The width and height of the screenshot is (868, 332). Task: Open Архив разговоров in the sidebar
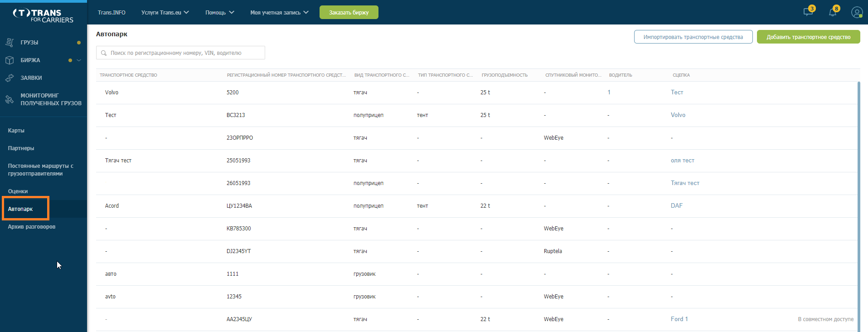(x=32, y=227)
